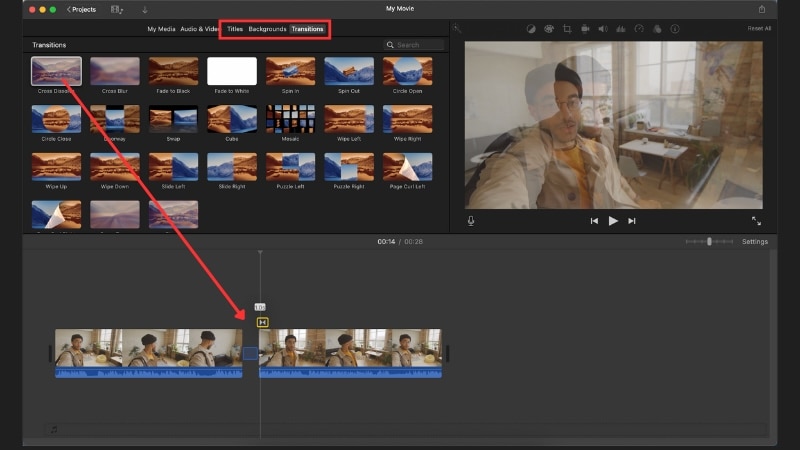Viewport: 800px width, 450px height.
Task: Play the movie preview
Action: 613,221
